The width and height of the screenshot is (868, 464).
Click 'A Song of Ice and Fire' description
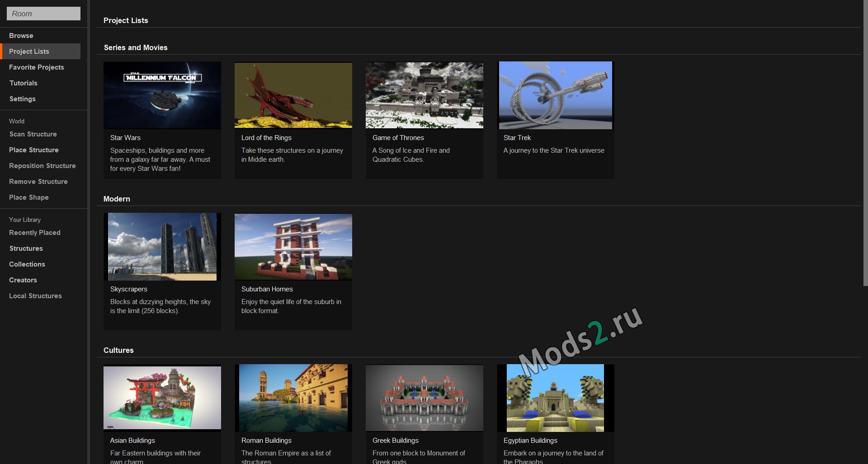(x=411, y=155)
